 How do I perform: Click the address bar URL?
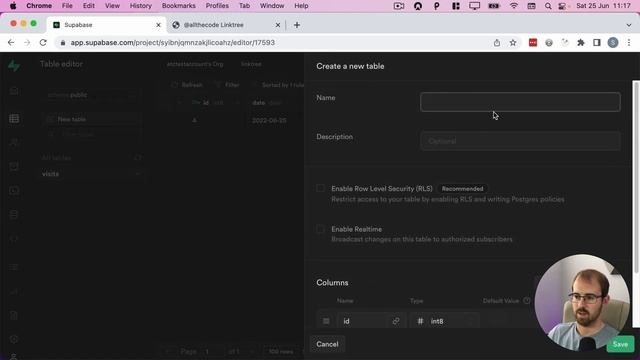click(172, 42)
